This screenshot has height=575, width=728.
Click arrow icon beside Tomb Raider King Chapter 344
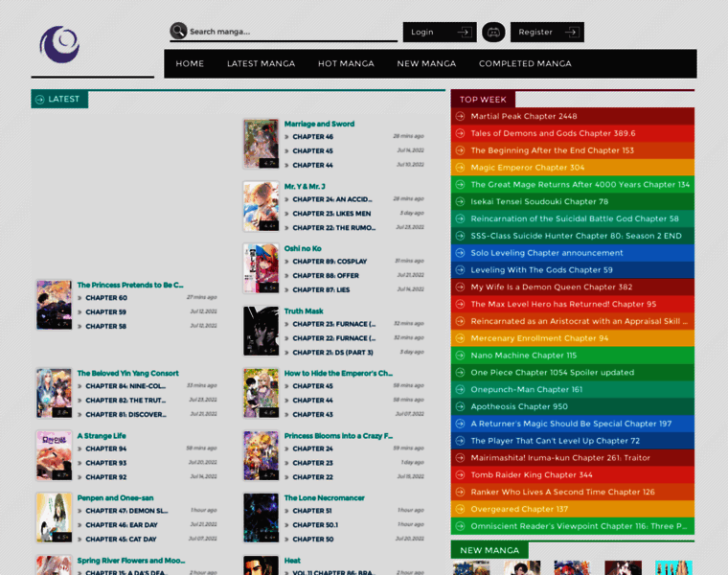click(460, 474)
